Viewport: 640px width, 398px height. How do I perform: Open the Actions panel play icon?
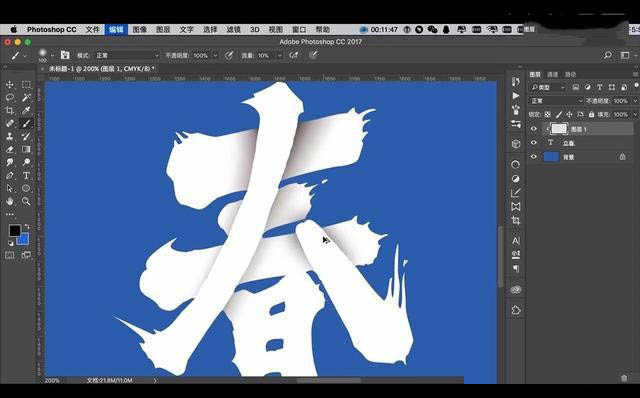tap(516, 96)
